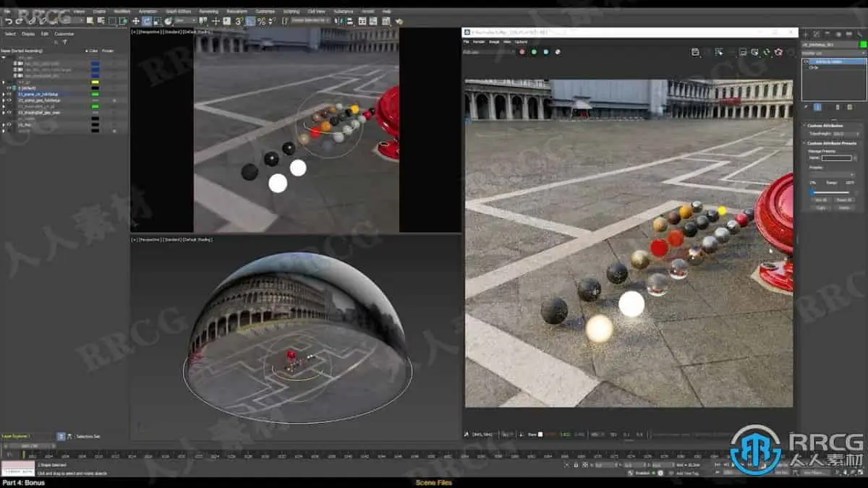
Task: Open the Modifiers menu
Action: click(122, 12)
